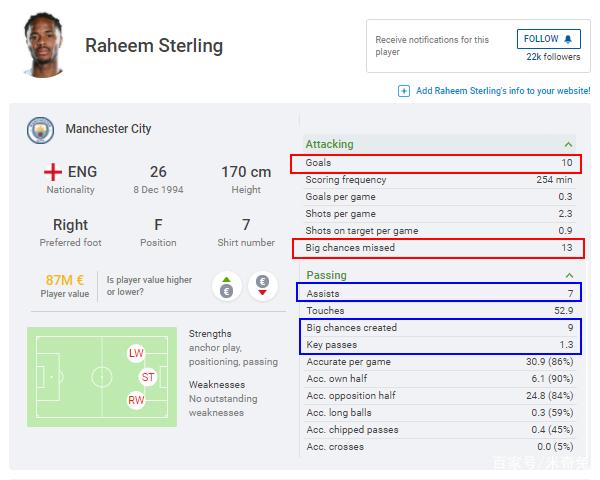Open Add Raheem Sterling's info to your website link
Screen dimensions: 600x480
click(x=502, y=91)
